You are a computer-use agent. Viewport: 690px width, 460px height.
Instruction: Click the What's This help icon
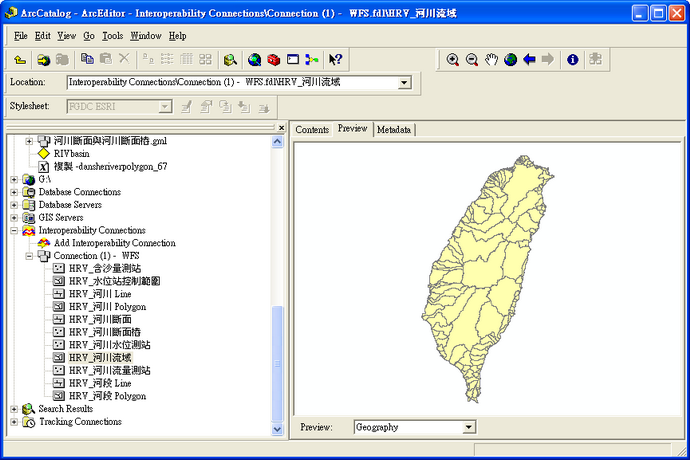(x=335, y=60)
